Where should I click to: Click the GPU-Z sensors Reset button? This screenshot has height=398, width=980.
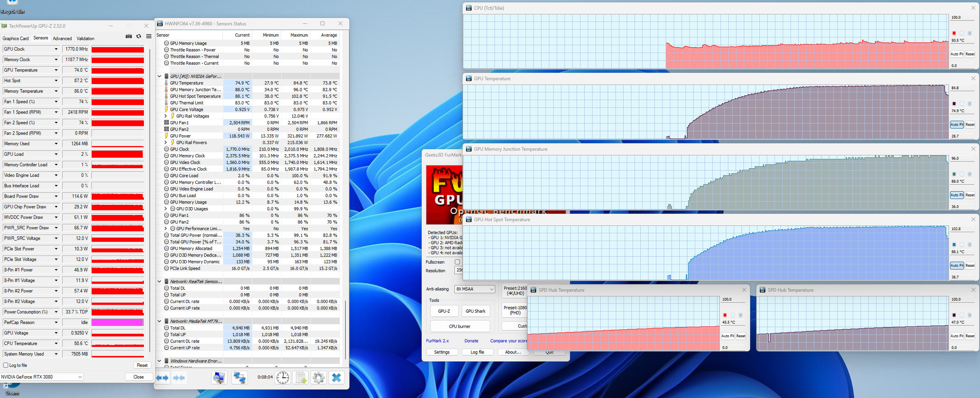142,365
